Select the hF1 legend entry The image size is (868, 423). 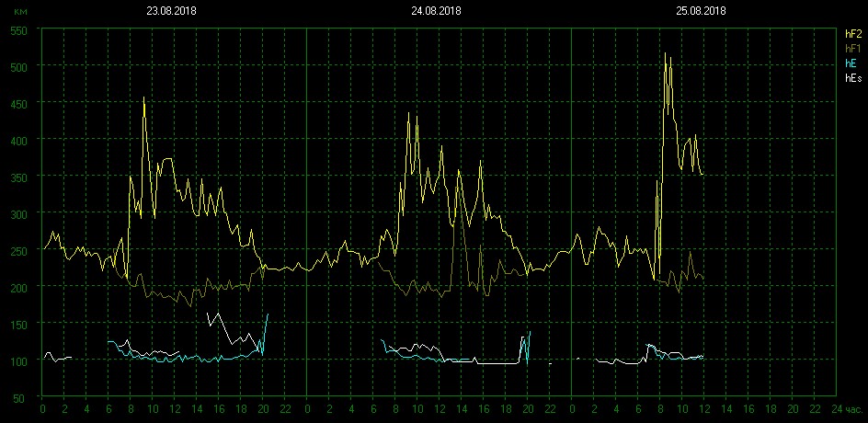[852, 49]
